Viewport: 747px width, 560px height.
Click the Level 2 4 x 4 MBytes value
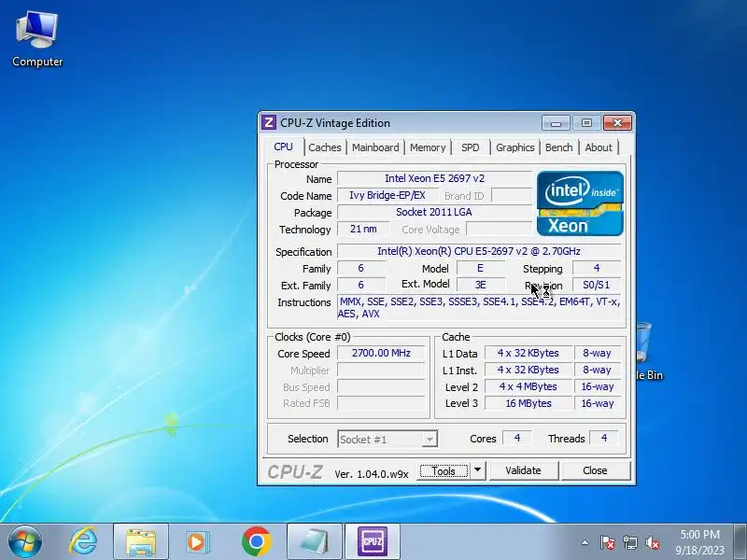(x=529, y=386)
